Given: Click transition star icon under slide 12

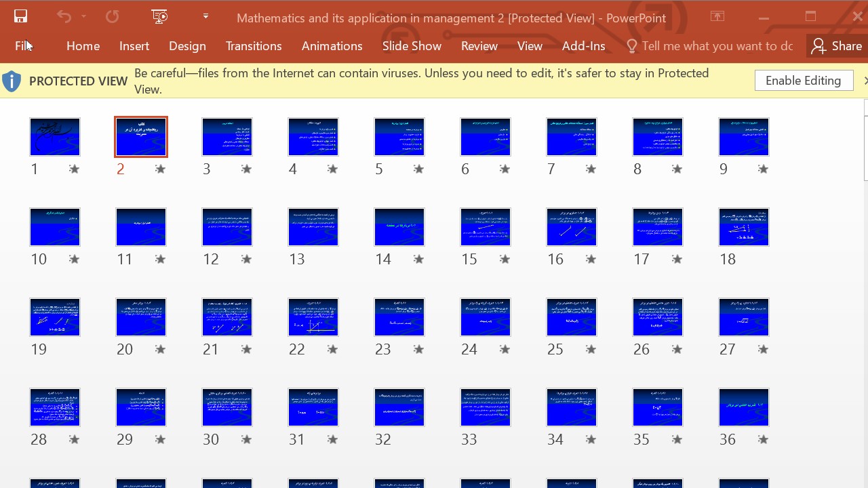Looking at the screenshot, I should [246, 259].
